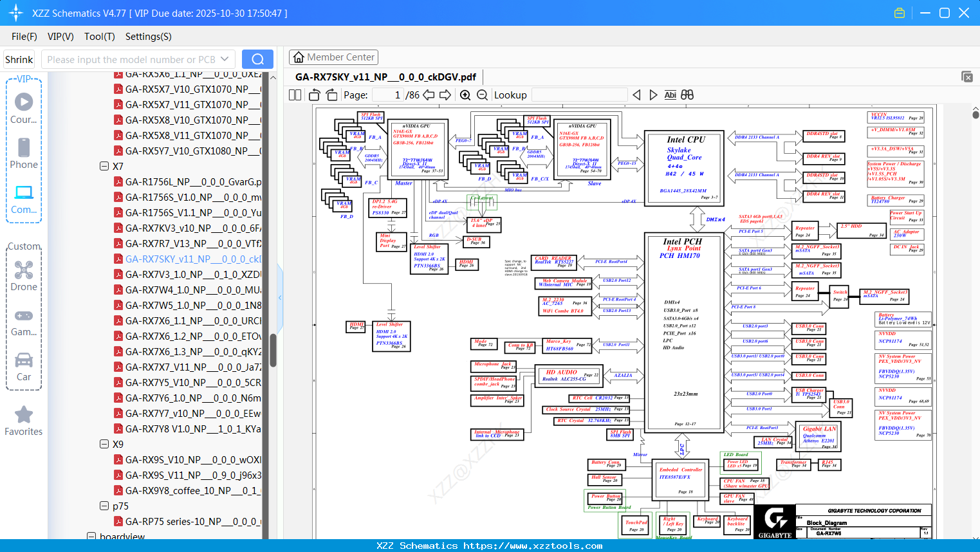
Task: Click the binoculars search icon
Action: tap(687, 95)
